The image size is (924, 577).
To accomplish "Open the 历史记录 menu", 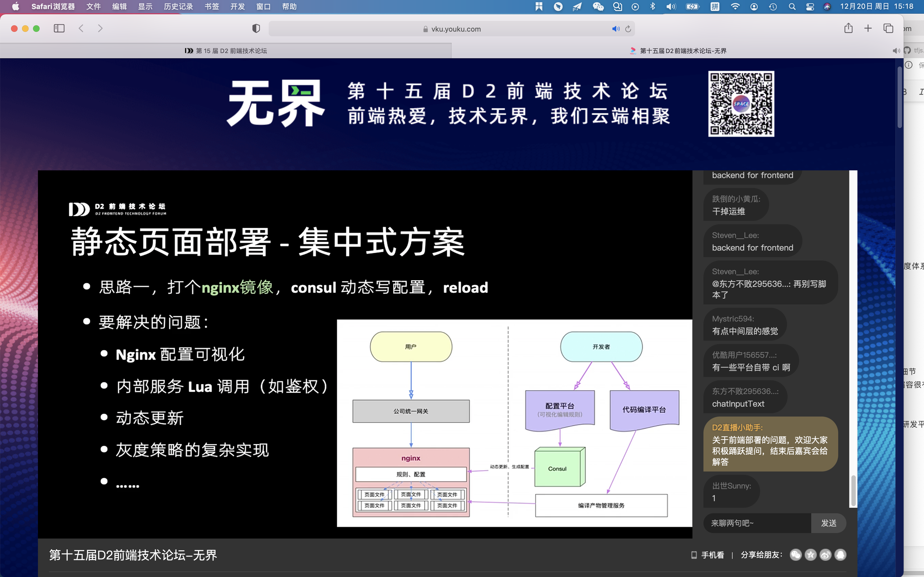I will click(x=178, y=7).
